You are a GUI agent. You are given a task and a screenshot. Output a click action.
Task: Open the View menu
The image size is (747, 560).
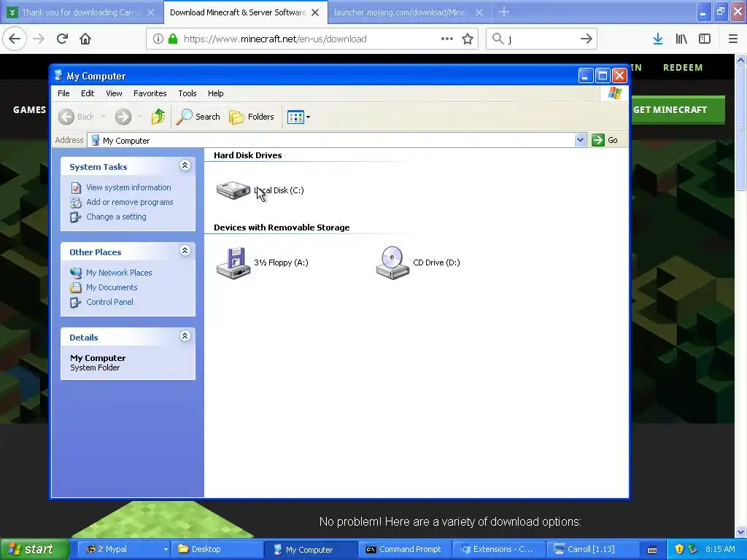114,93
